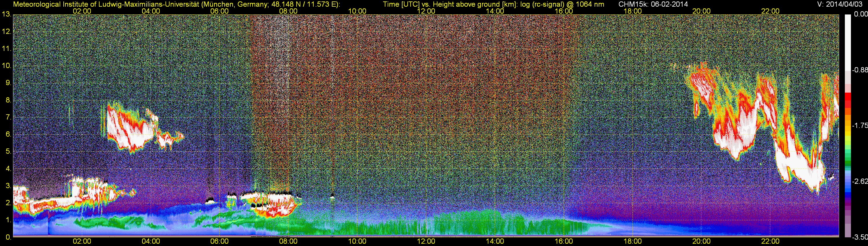Click the V: 2014/04/03 version label
868x246 pixels.
point(839,4)
